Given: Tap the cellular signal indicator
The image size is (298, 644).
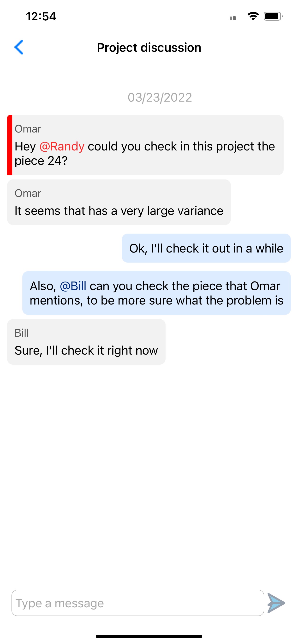Looking at the screenshot, I should [x=233, y=18].
